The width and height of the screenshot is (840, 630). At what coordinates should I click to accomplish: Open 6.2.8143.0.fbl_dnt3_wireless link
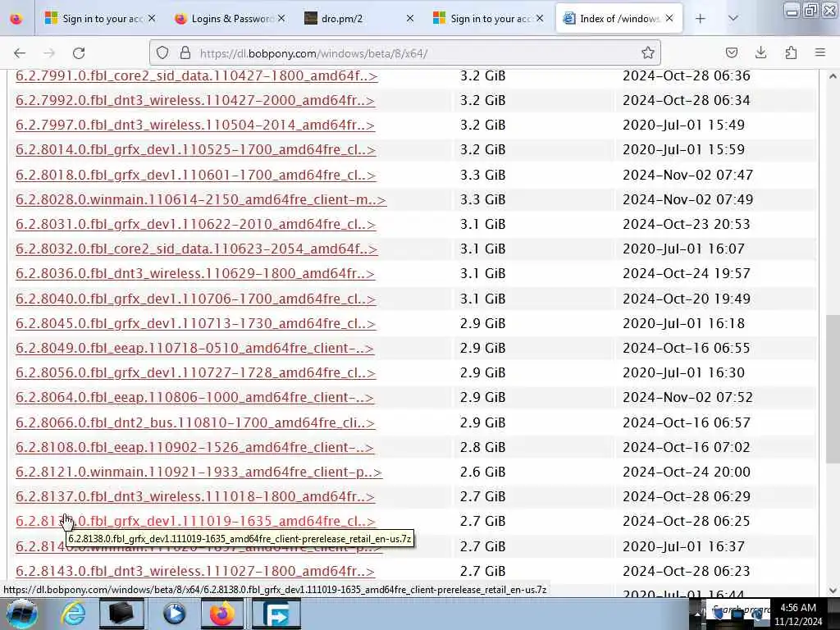[x=195, y=571]
